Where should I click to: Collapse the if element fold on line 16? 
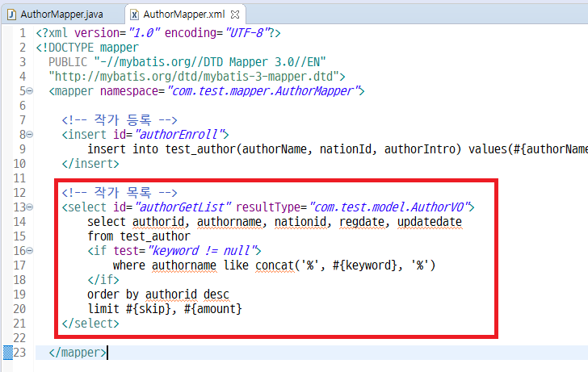coord(30,250)
